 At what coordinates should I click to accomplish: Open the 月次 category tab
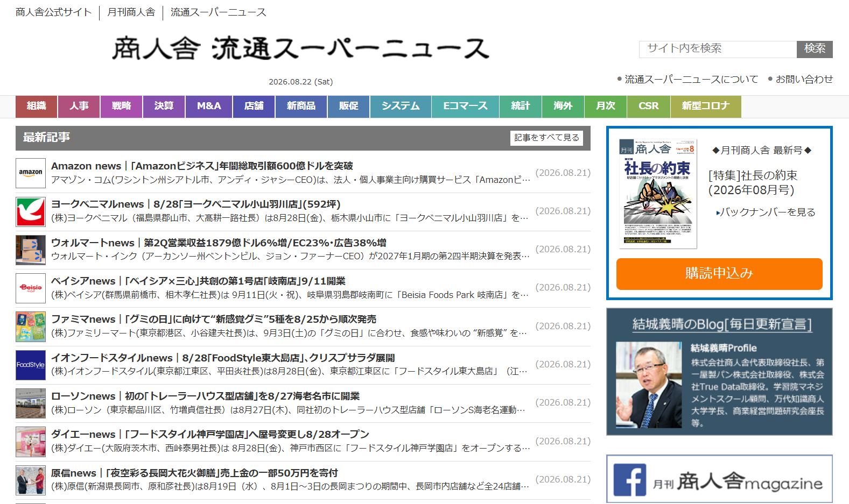(605, 107)
